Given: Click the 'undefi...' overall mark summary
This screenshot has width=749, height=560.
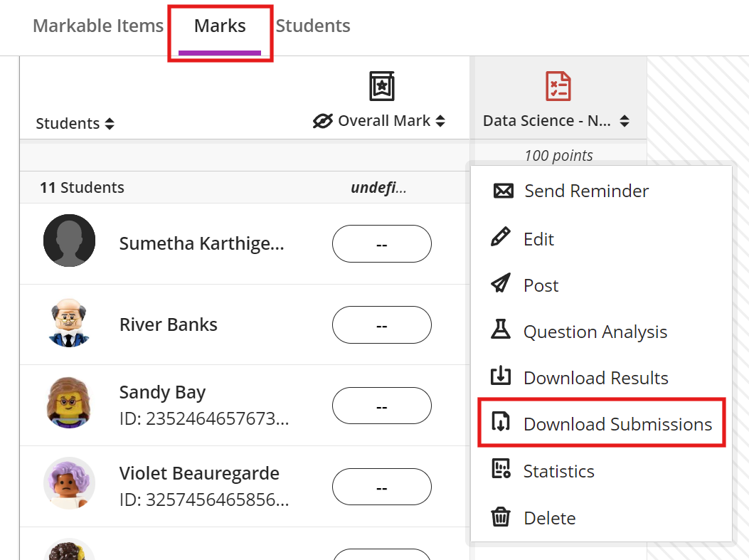Looking at the screenshot, I should (379, 187).
